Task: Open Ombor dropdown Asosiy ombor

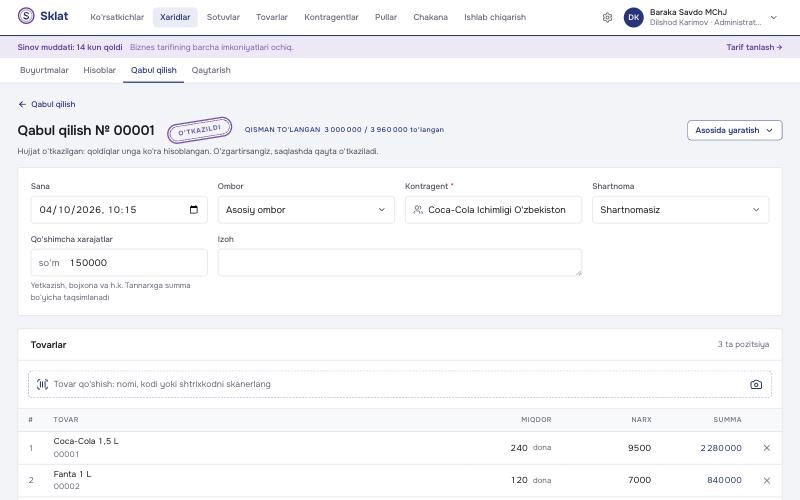Action: point(306,210)
